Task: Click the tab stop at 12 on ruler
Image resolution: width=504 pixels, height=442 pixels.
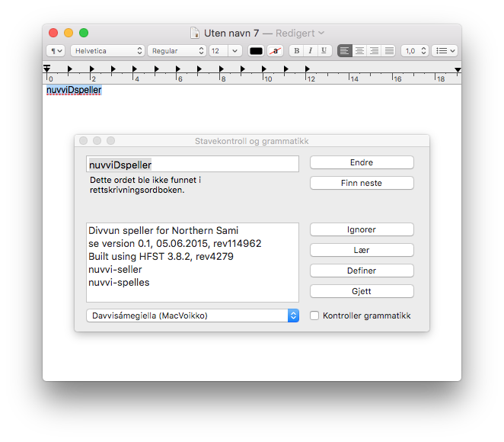Action: [308, 69]
